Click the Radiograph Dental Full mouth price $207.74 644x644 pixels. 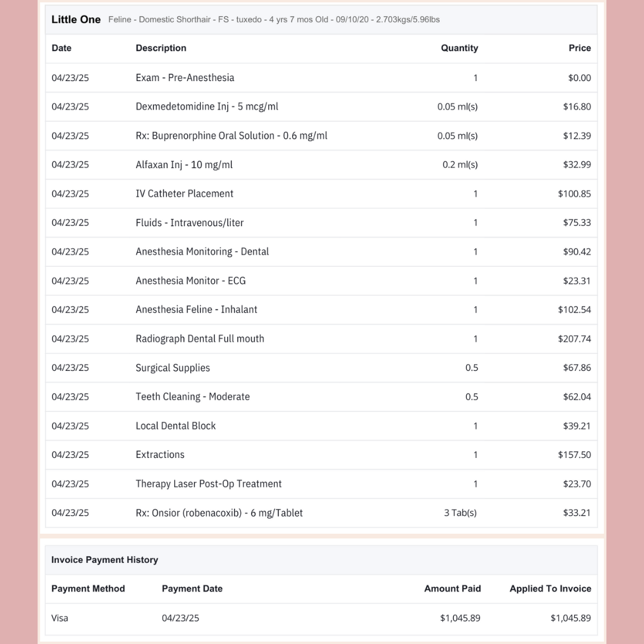click(574, 339)
